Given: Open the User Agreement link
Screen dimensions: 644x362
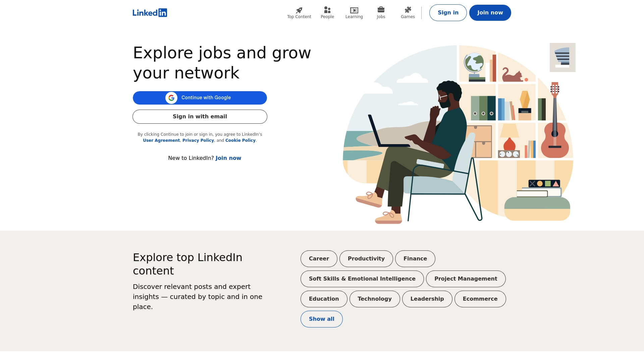Looking at the screenshot, I should pyautogui.click(x=161, y=140).
